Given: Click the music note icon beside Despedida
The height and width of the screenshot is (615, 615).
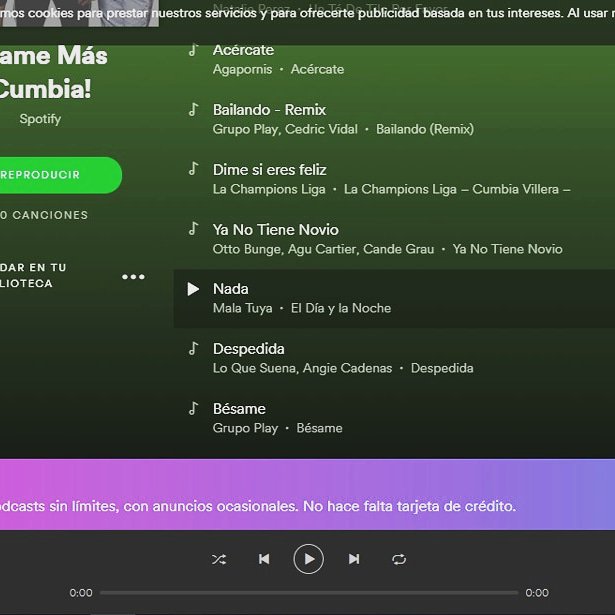Looking at the screenshot, I should click(193, 348).
